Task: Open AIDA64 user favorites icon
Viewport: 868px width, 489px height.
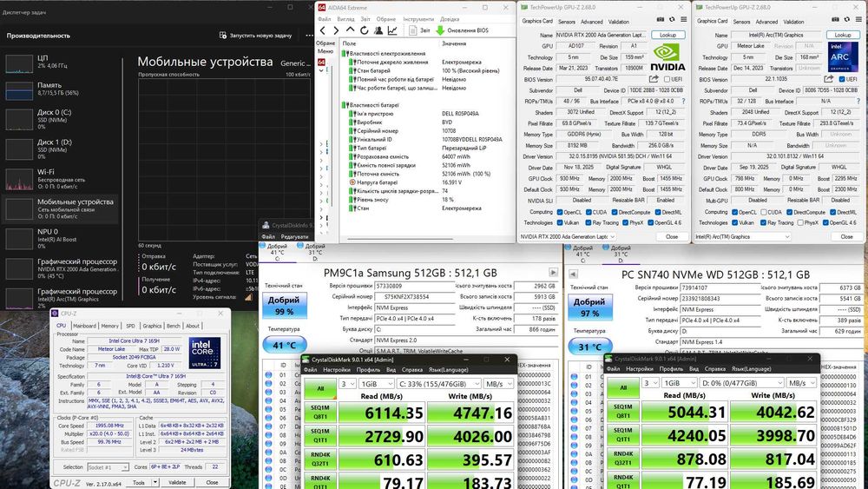Action: click(378, 30)
